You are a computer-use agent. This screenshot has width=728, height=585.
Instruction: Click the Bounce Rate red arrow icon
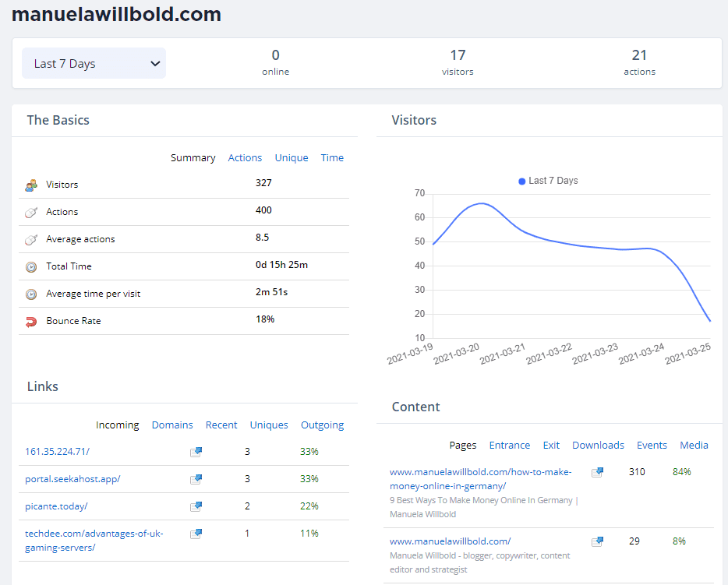point(31,321)
